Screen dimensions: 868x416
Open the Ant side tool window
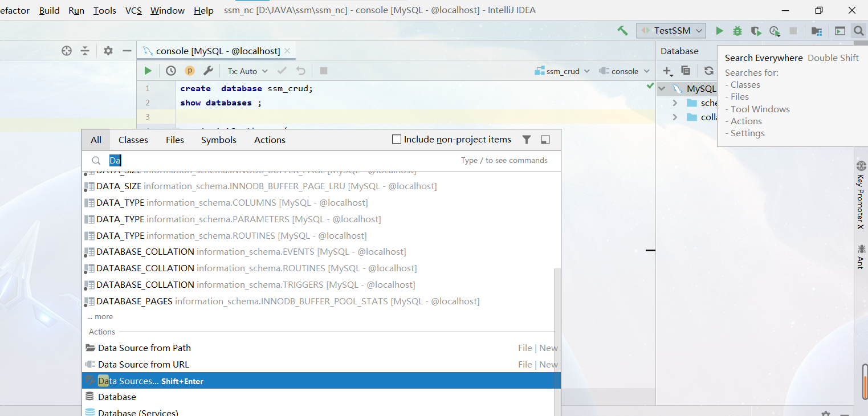(x=861, y=256)
